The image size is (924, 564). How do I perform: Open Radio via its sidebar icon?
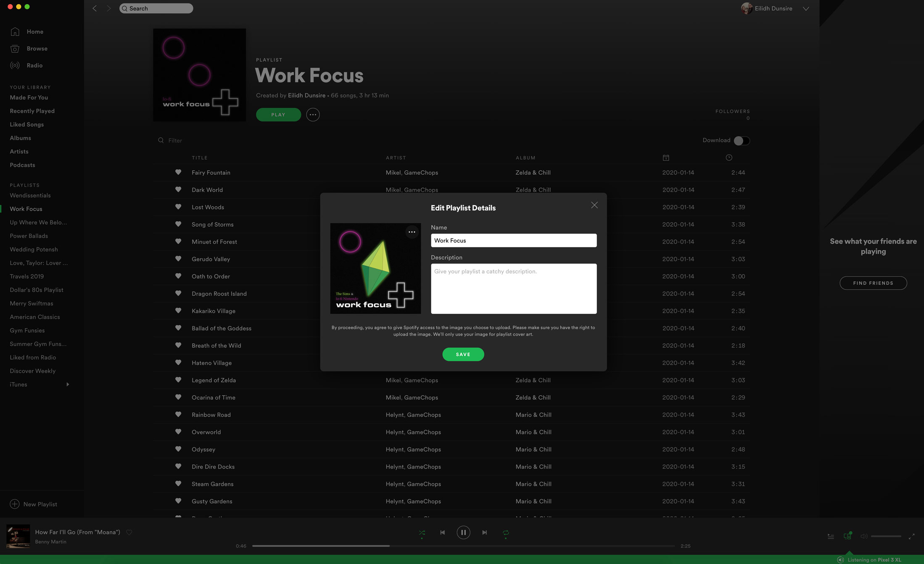(x=15, y=66)
